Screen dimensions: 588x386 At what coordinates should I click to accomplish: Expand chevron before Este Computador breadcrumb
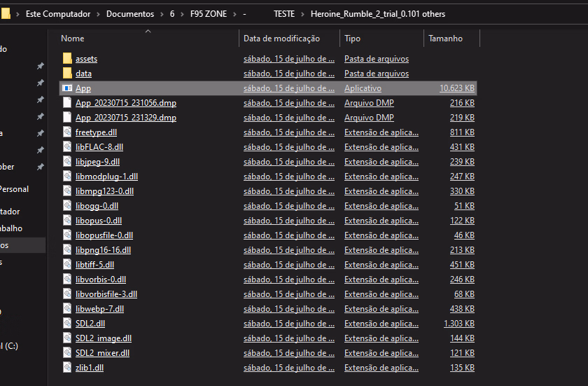tap(17, 14)
